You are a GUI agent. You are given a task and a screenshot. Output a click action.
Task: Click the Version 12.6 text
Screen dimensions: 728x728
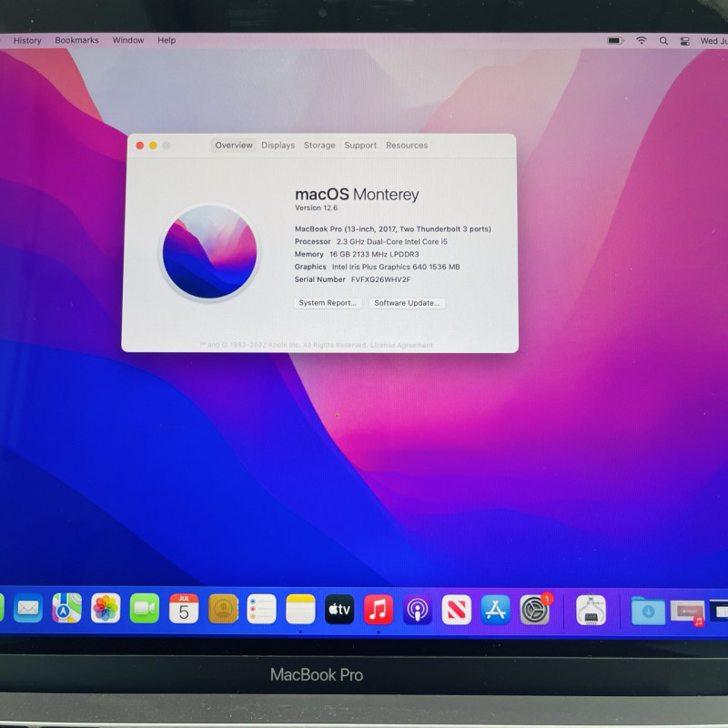pos(316,208)
